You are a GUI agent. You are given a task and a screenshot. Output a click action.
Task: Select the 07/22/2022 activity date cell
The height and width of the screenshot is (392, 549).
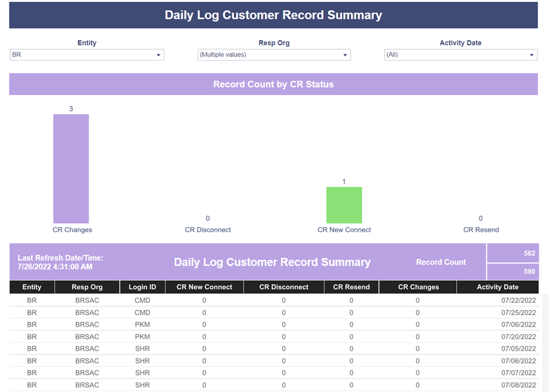tap(518, 300)
